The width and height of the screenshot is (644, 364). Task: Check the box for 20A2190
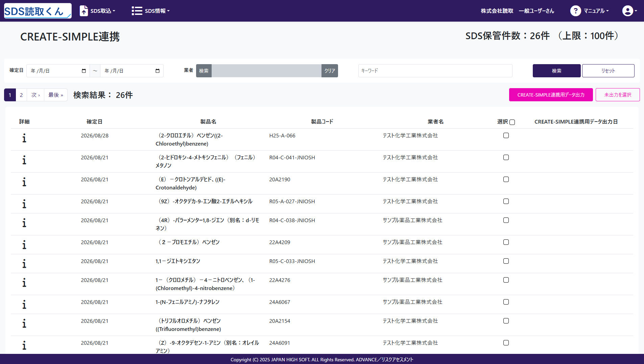[x=506, y=179]
